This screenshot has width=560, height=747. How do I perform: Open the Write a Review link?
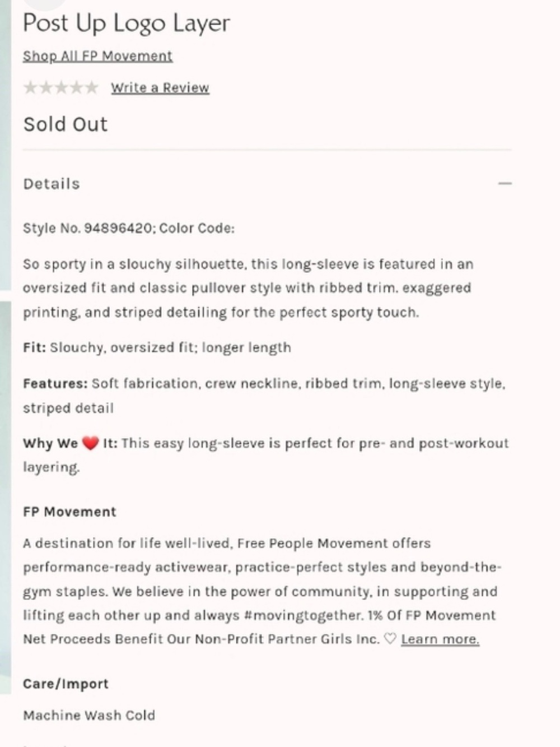coord(160,88)
